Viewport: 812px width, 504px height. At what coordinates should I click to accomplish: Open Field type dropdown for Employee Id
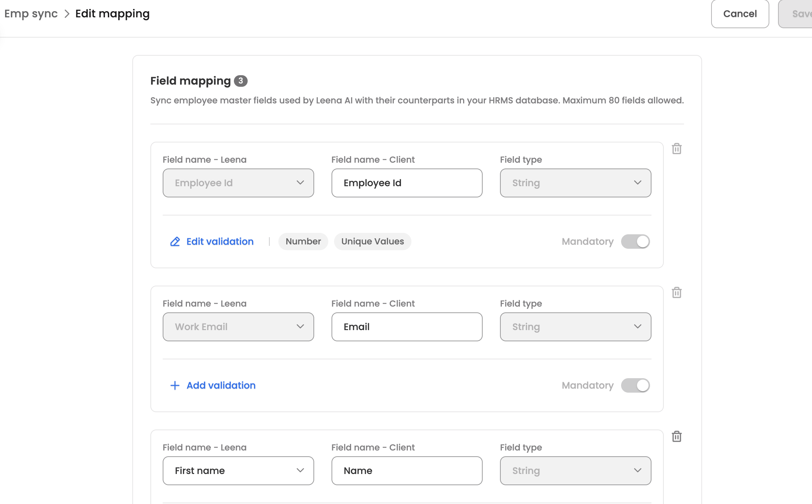[575, 183]
